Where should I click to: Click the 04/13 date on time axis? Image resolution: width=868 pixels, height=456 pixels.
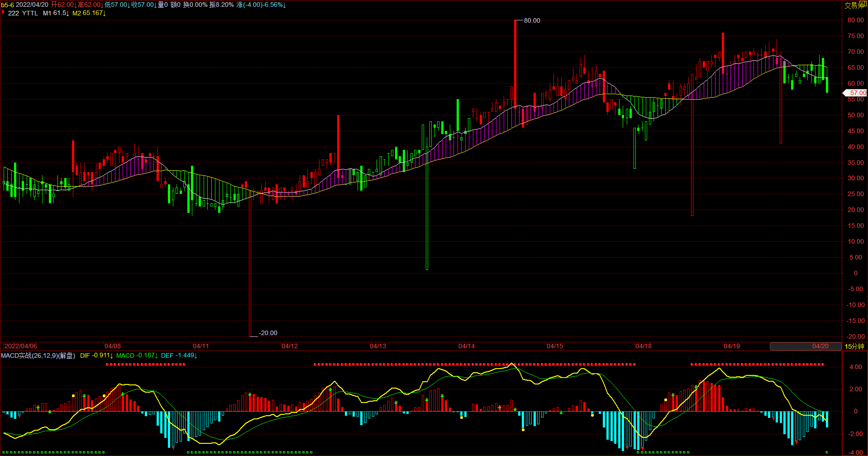click(378, 346)
